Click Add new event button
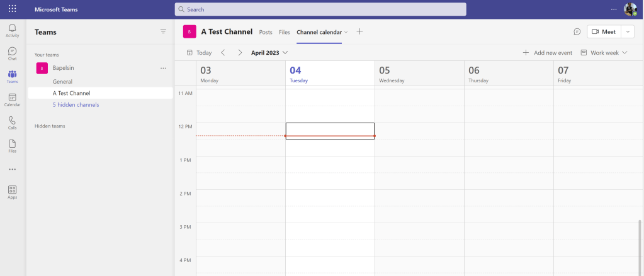Screen dimensions: 644x276 (x=547, y=53)
